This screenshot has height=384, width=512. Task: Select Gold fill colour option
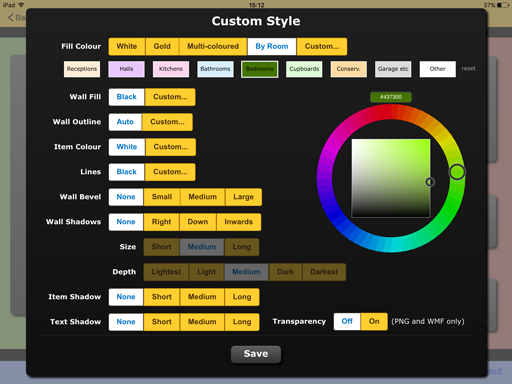(162, 46)
